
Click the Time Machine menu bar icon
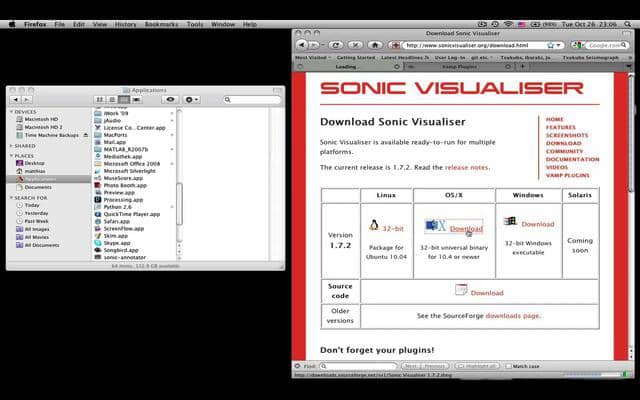pyautogui.click(x=495, y=24)
